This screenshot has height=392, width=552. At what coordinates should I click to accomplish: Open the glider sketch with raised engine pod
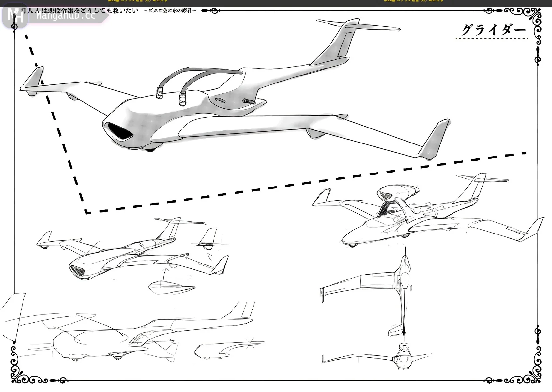click(x=424, y=212)
